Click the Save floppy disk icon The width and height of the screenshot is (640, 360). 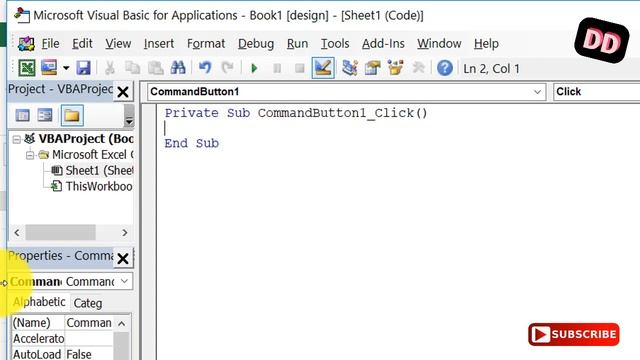click(83, 68)
